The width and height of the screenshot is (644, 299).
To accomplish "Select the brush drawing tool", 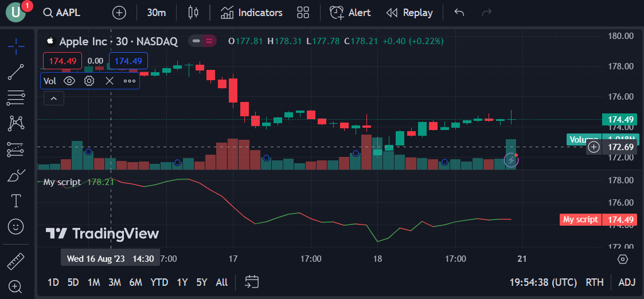I will tap(16, 176).
